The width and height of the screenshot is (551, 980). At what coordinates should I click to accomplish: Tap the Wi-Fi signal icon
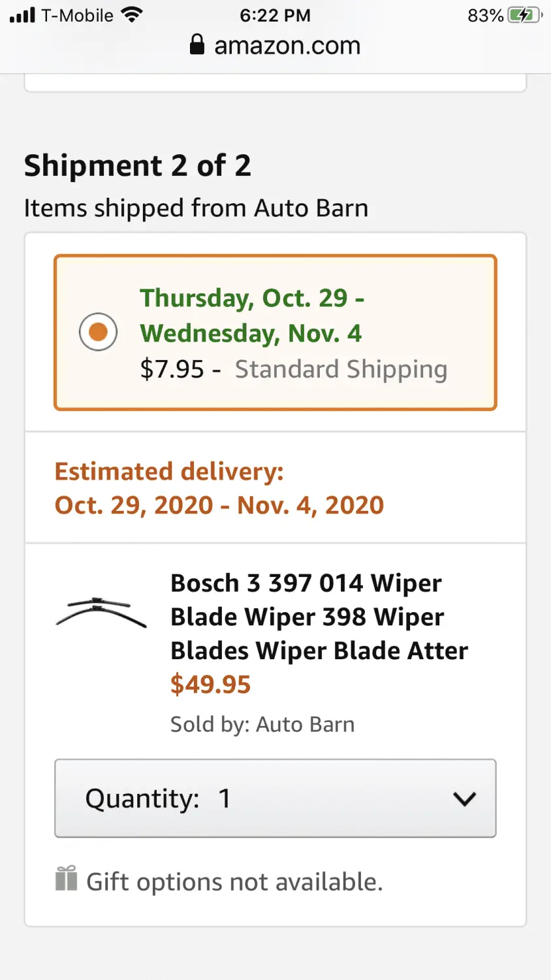tap(132, 15)
